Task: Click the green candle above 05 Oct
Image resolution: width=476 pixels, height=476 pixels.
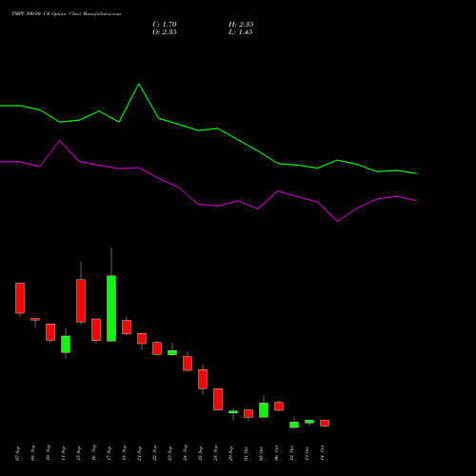Action: [264, 410]
